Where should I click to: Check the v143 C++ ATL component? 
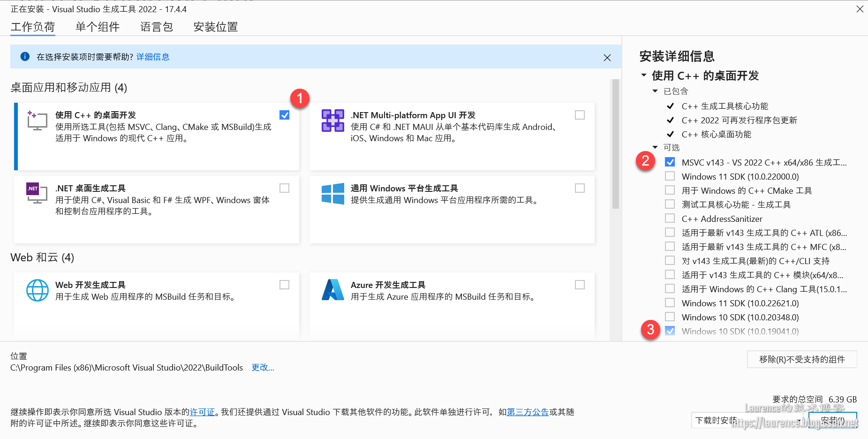pos(670,232)
